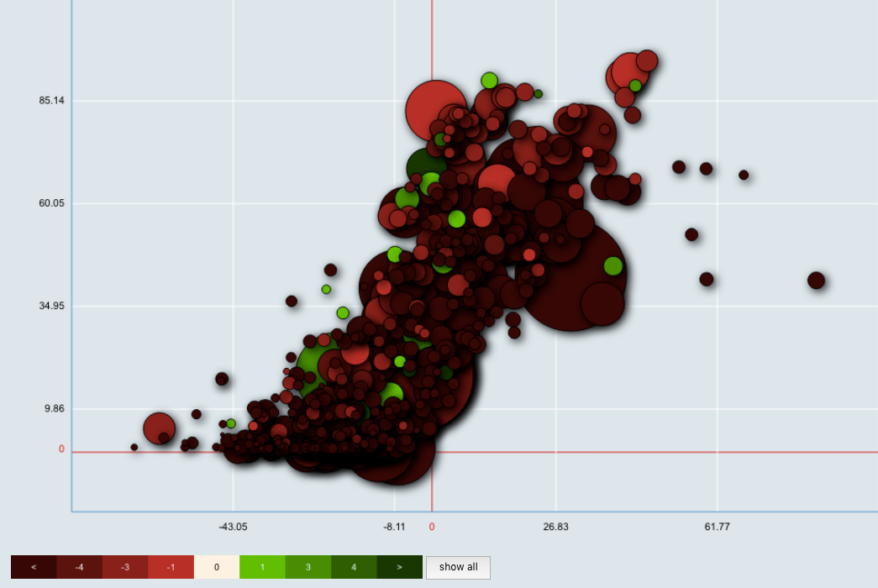Toggle the '3' green legend swatch
878x588 pixels.
tap(308, 567)
